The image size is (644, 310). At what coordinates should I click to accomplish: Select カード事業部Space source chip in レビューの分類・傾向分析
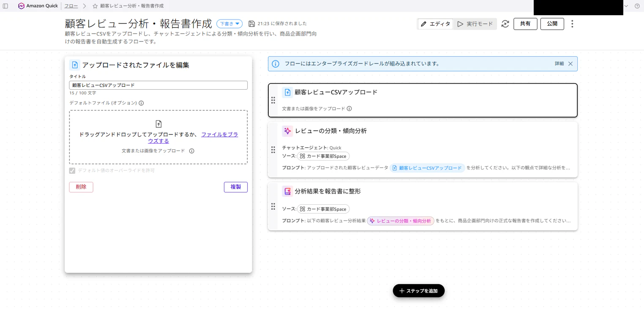coord(323,156)
